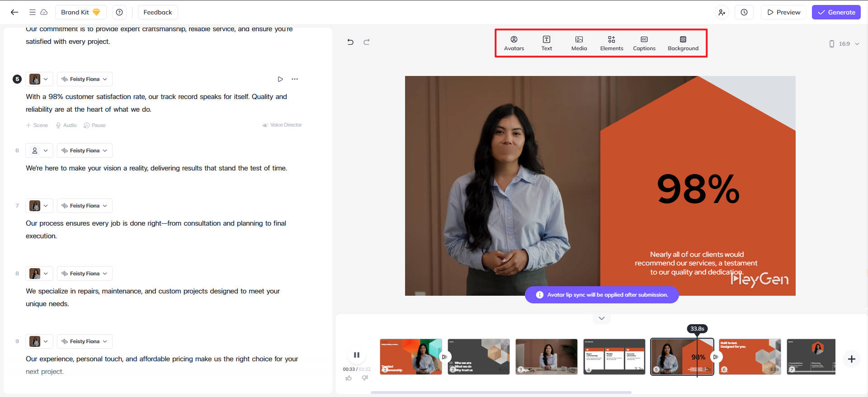Open the Elements tab
868x397 pixels.
coord(612,43)
